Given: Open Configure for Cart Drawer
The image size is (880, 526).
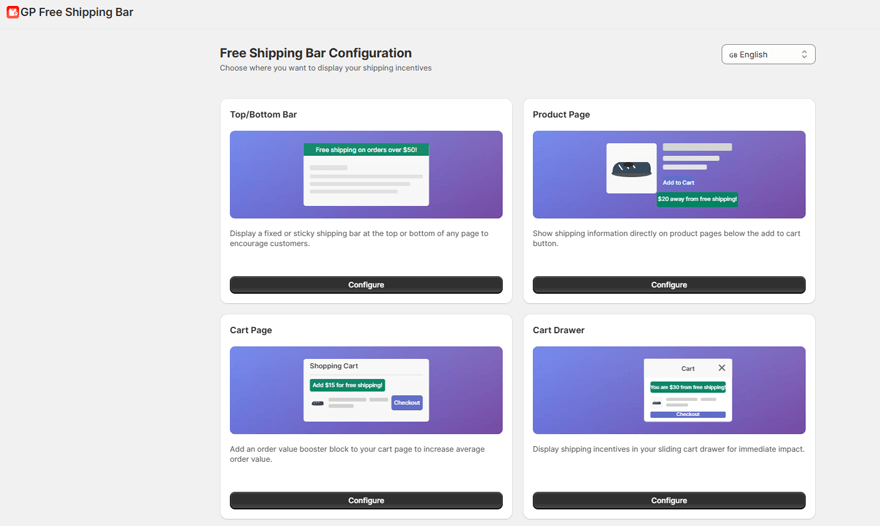Looking at the screenshot, I should click(x=669, y=501).
